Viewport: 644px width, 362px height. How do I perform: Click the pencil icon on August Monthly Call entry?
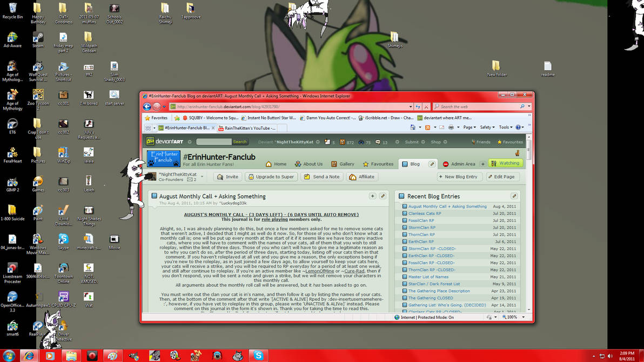coord(383,196)
